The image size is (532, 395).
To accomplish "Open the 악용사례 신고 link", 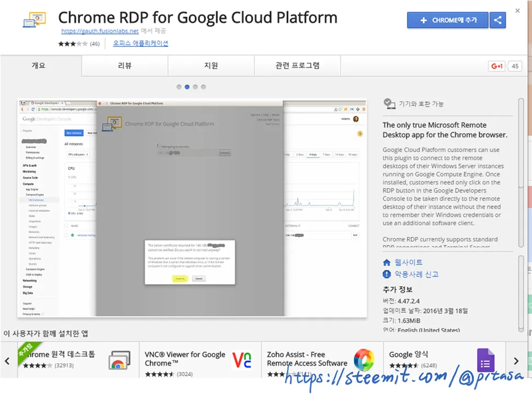I will pos(416,274).
